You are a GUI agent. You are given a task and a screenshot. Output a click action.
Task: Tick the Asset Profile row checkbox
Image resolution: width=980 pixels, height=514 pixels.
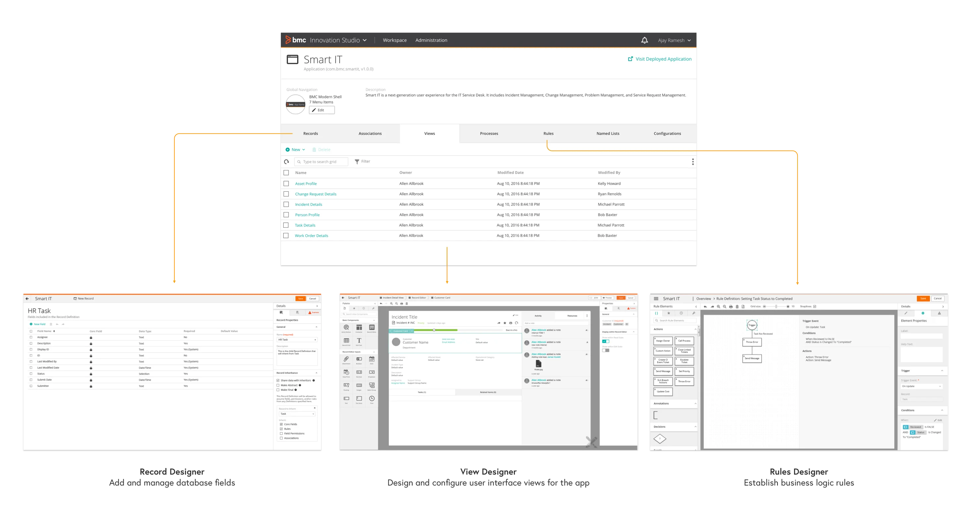click(286, 184)
